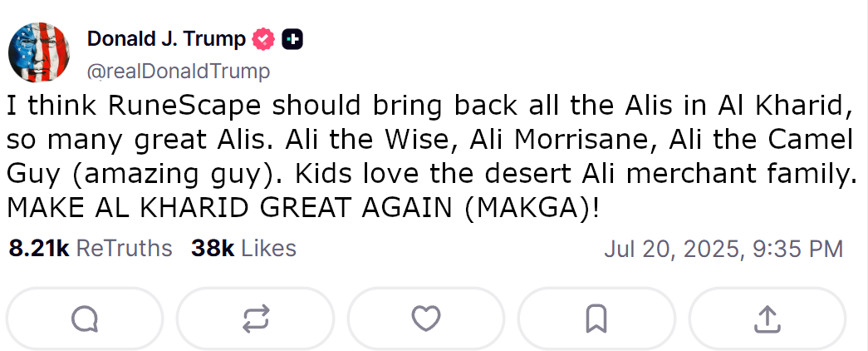The height and width of the screenshot is (351, 868).
Task: Click the pink verified checkmark badge
Action: [263, 39]
